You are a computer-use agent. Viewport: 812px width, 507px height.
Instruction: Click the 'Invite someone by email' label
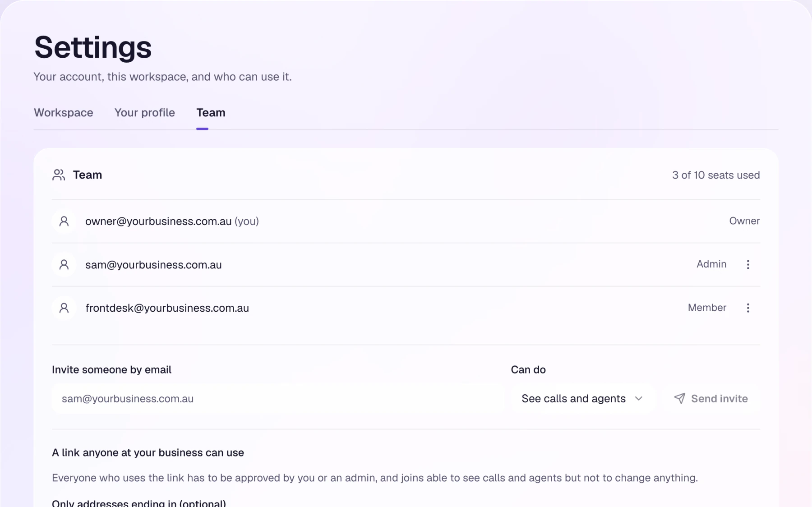111,370
